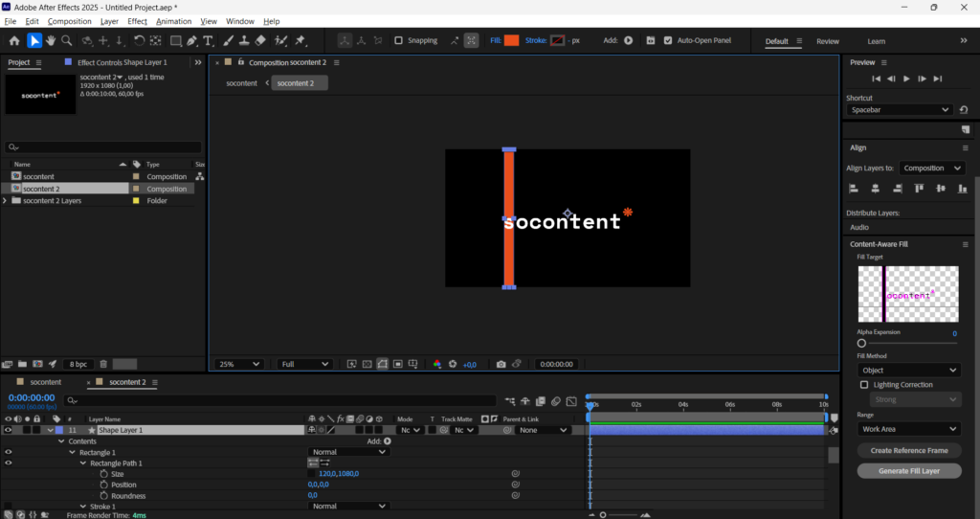Open the Fill Method Object dropdown

coord(908,371)
